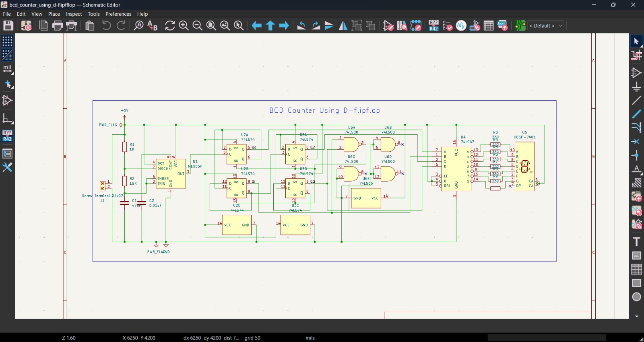Select the Draw Rectangle tool

[x=636, y=283]
